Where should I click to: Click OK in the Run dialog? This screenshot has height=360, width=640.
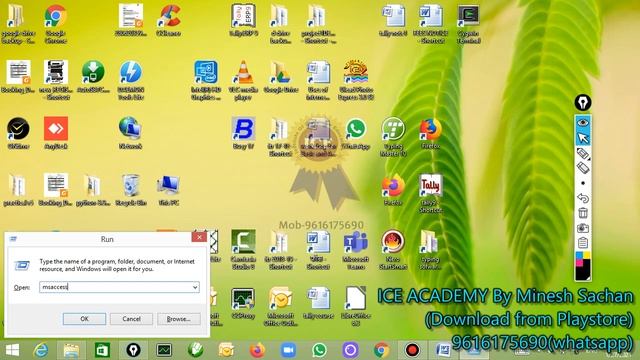tap(84, 319)
